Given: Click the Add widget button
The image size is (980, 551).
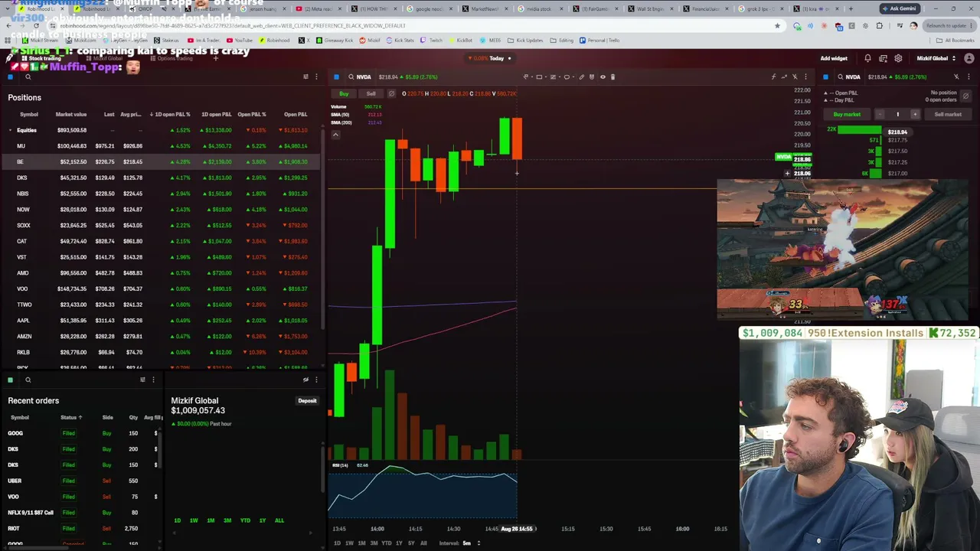Looking at the screenshot, I should tap(834, 58).
